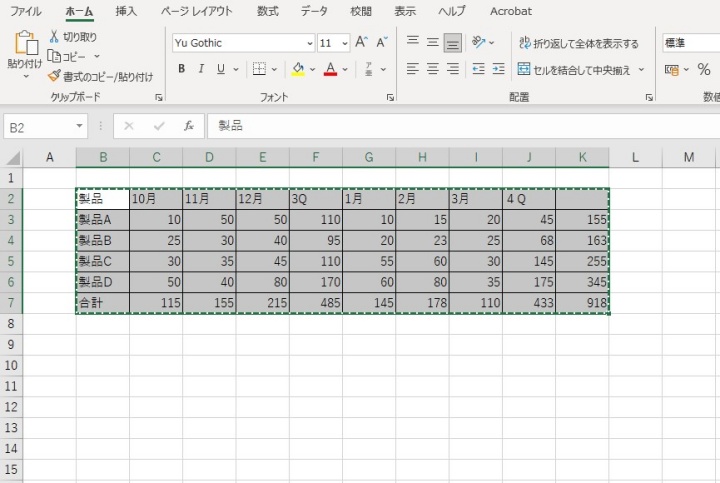
Task: Open the ファイル tab
Action: click(26, 11)
